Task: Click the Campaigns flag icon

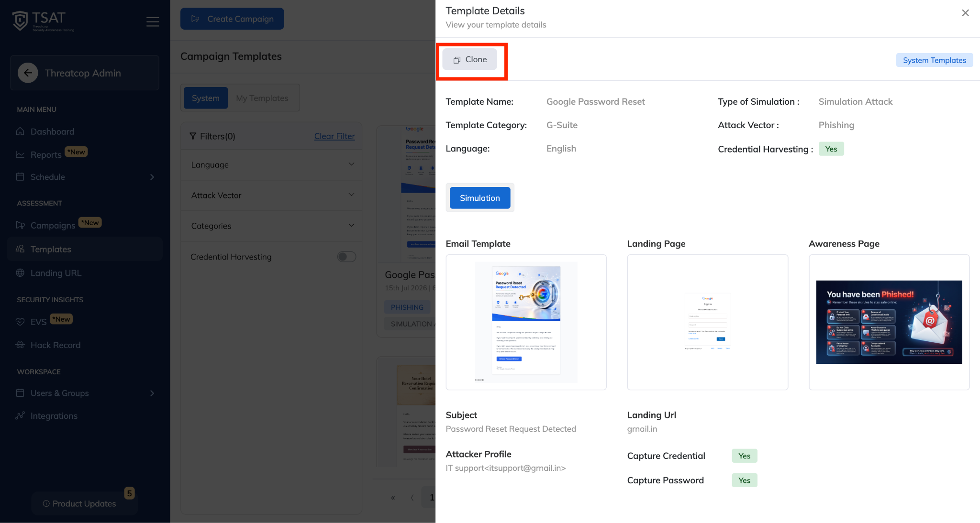Action: 20,225
